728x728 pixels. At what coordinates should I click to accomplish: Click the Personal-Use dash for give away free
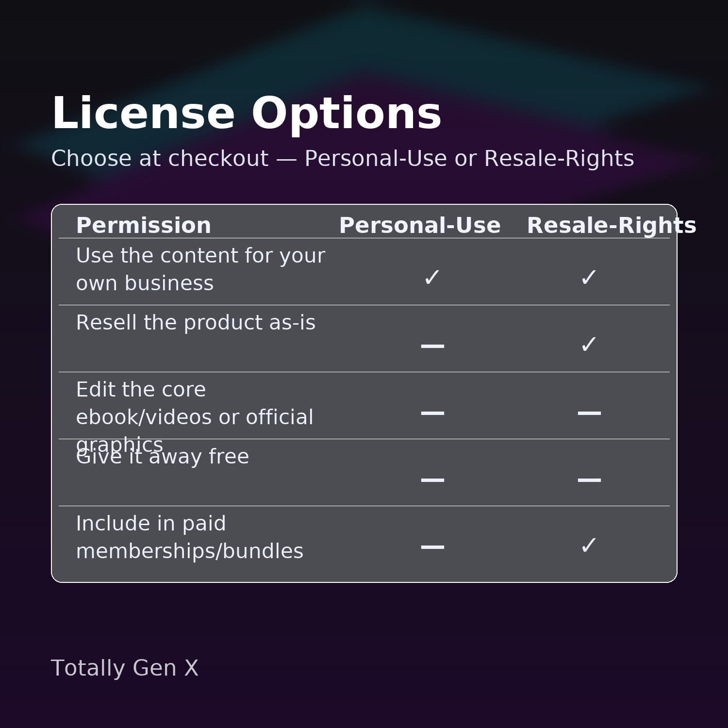click(432, 480)
